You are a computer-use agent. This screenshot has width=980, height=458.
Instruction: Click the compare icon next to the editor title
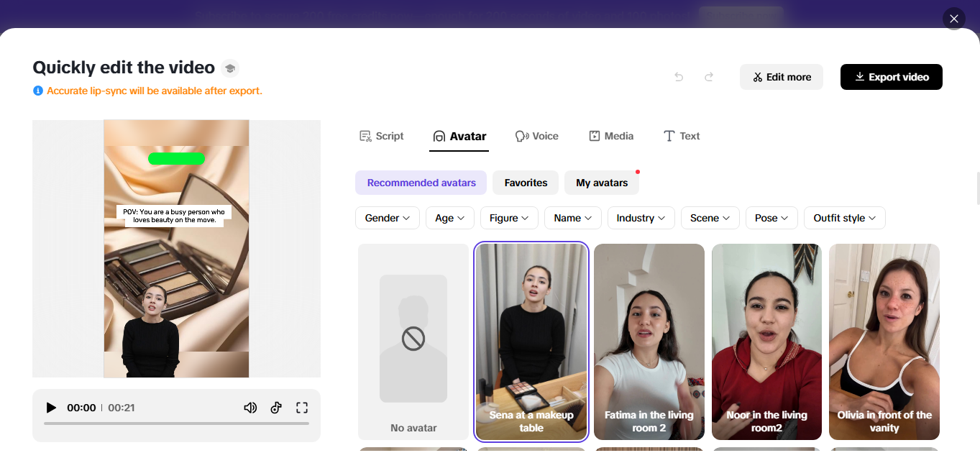pos(229,68)
